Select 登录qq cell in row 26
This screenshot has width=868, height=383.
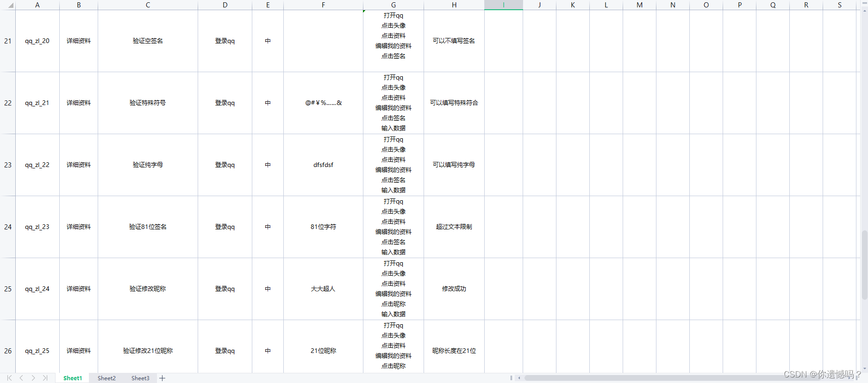[225, 346]
